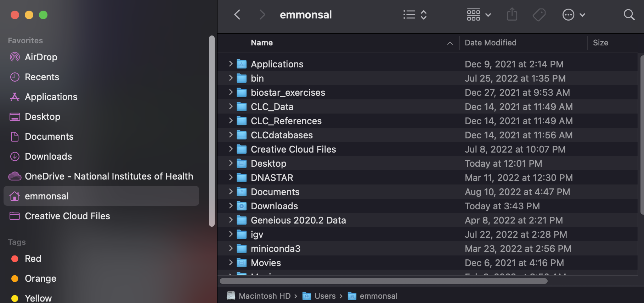Select the CLC_Data folder icon
The width and height of the screenshot is (644, 303).
click(x=242, y=106)
